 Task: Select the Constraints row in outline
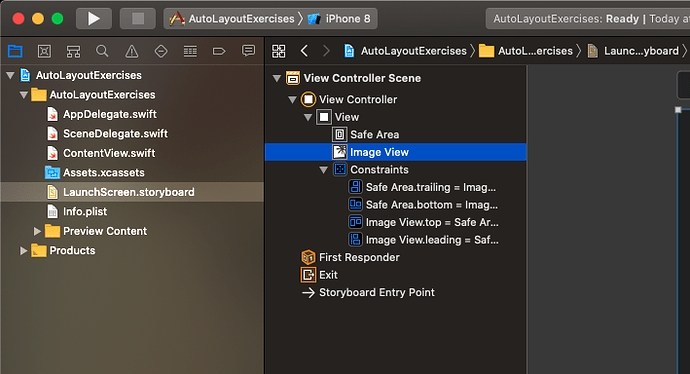371,169
